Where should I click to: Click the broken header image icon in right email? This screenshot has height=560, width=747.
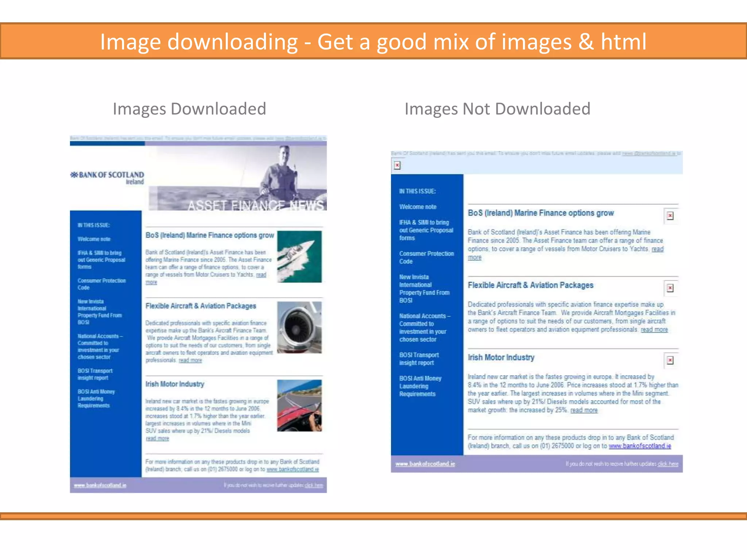397,166
